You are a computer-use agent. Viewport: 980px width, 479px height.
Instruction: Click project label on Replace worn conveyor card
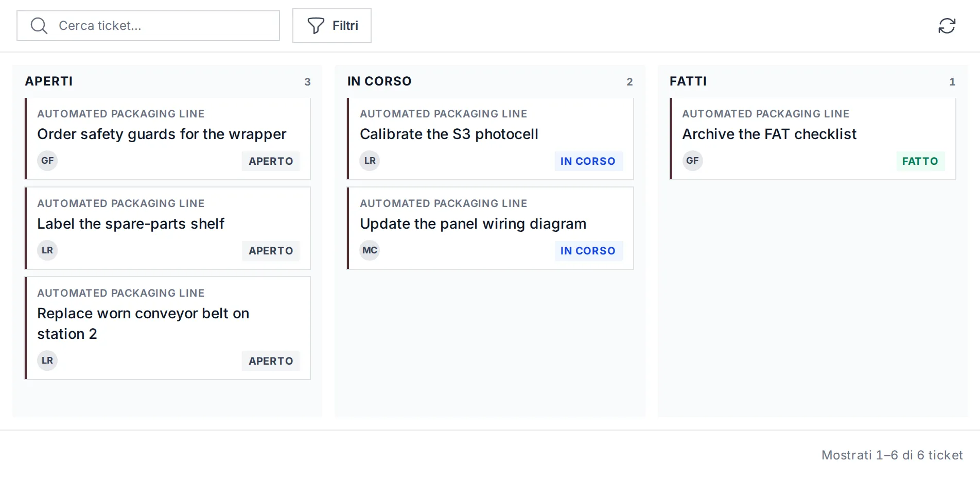click(121, 293)
